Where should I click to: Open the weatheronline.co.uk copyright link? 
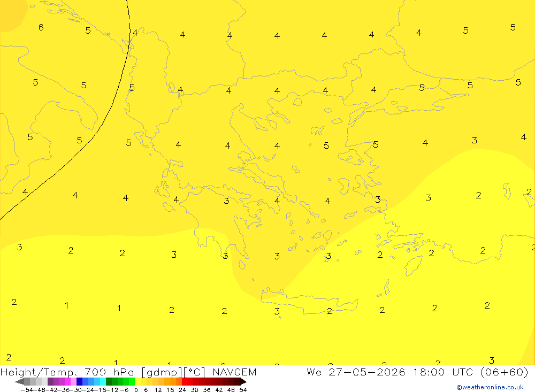(x=490, y=387)
